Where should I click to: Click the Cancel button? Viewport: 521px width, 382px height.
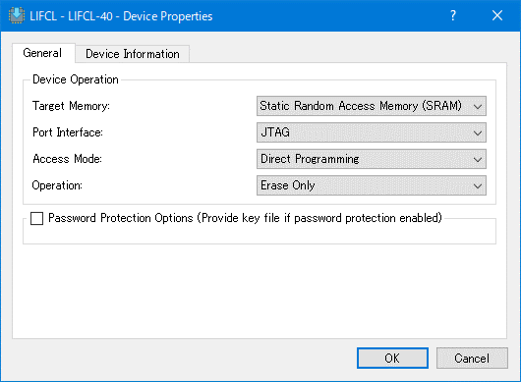point(472,358)
